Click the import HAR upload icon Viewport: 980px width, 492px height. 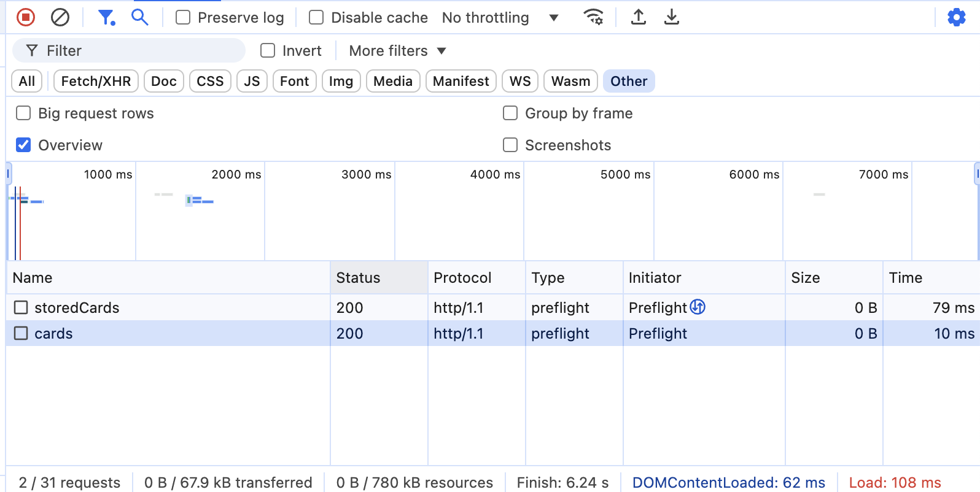pyautogui.click(x=639, y=17)
